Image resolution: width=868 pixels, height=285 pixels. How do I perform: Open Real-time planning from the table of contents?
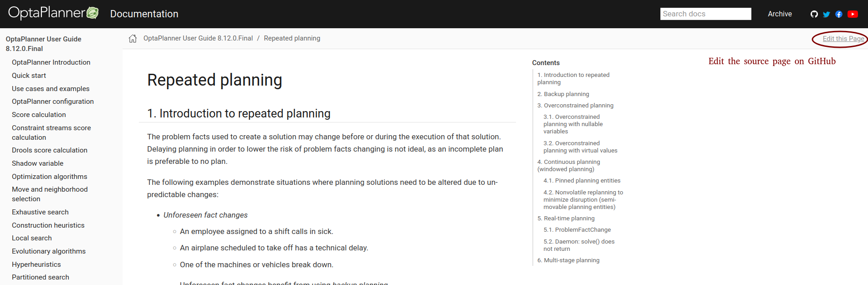[566, 218]
